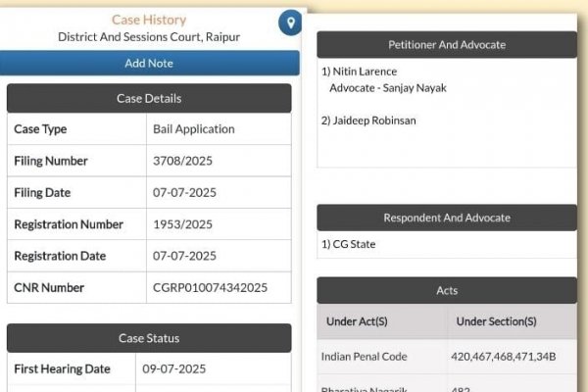Select Advocate - Sanjay Nayak text
Viewport: 588px width, 392px height.
[x=388, y=88]
